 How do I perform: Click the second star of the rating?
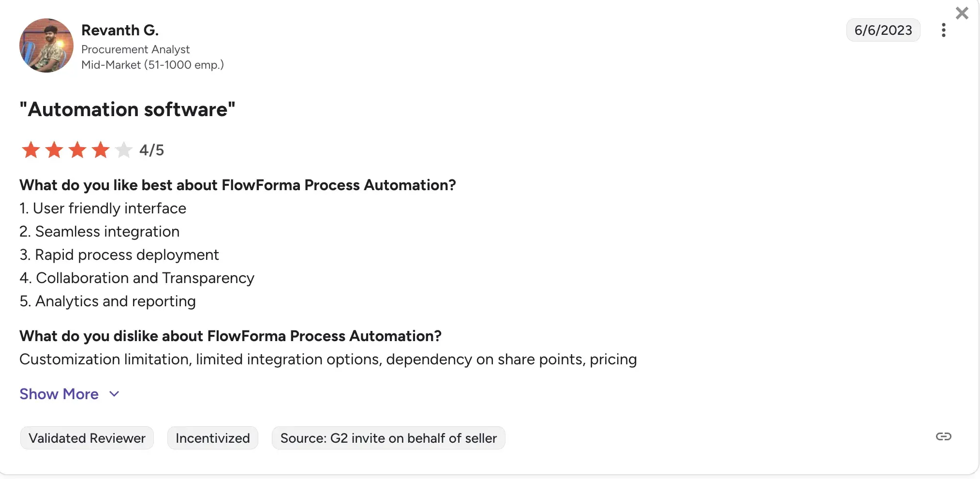[54, 150]
